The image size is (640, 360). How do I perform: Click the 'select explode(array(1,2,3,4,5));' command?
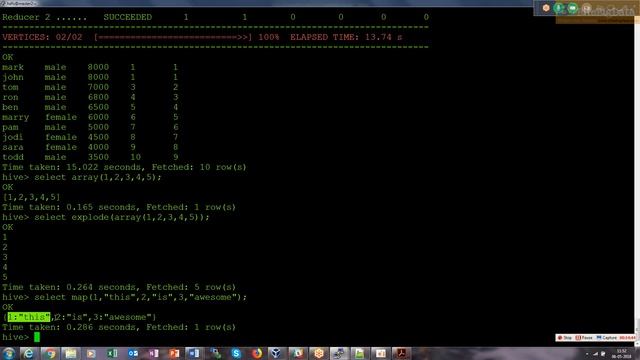tap(122, 217)
